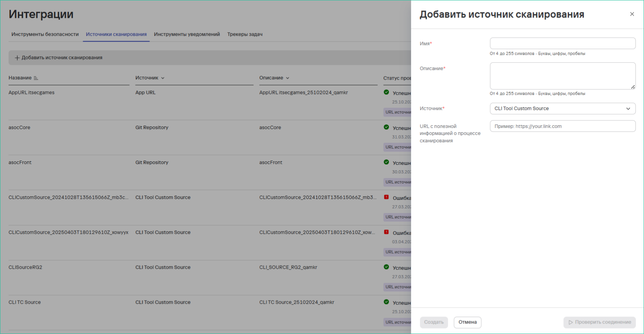The image size is (644, 334).
Task: Expand the Описание column filter
Action: (x=288, y=78)
